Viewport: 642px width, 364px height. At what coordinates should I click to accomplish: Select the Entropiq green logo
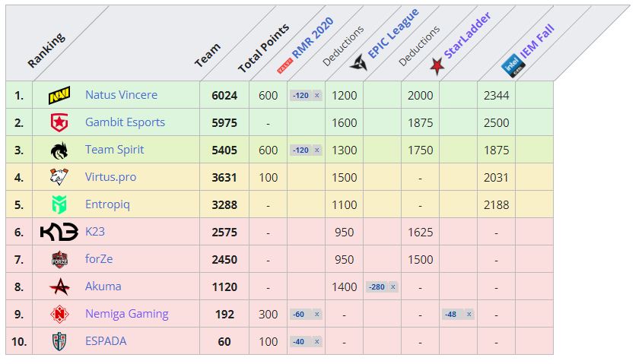pos(59,204)
